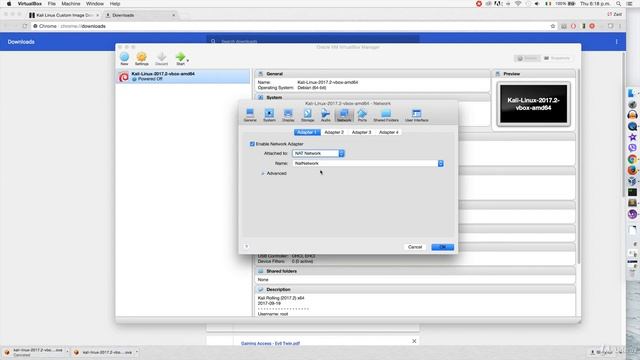640x360 pixels.
Task: Click the help question mark in Network dialog
Action: tap(246, 246)
